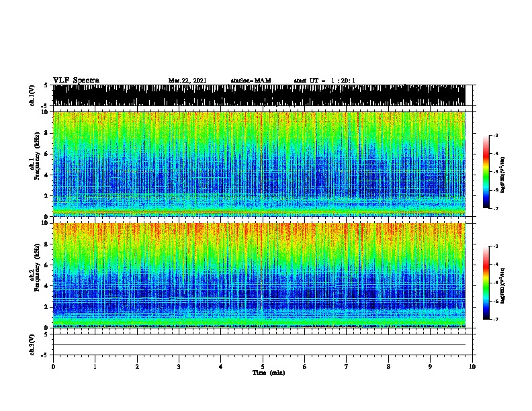Click the upper color bar's log(PSD) unit label

pos(502,175)
